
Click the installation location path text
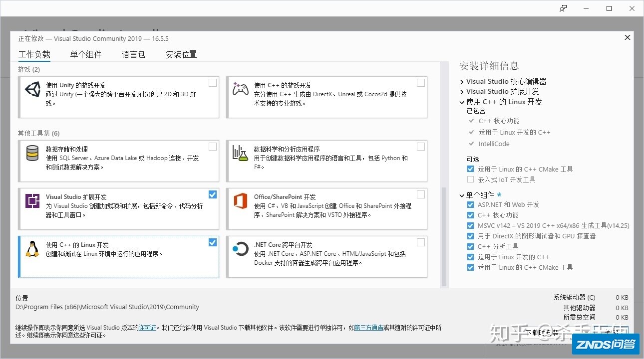107,307
